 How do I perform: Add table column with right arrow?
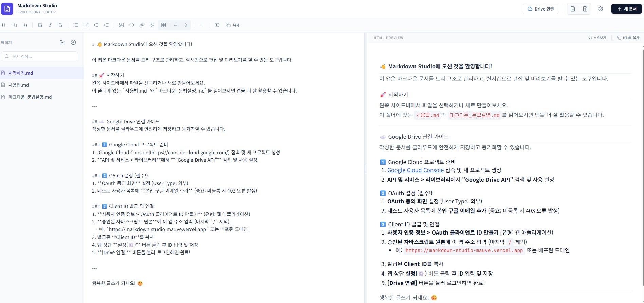pos(185,25)
